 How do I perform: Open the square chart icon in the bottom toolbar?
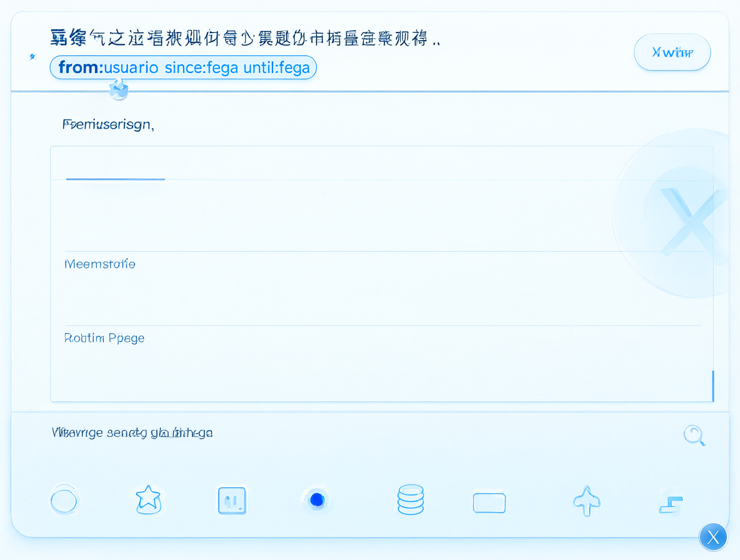[x=232, y=501]
